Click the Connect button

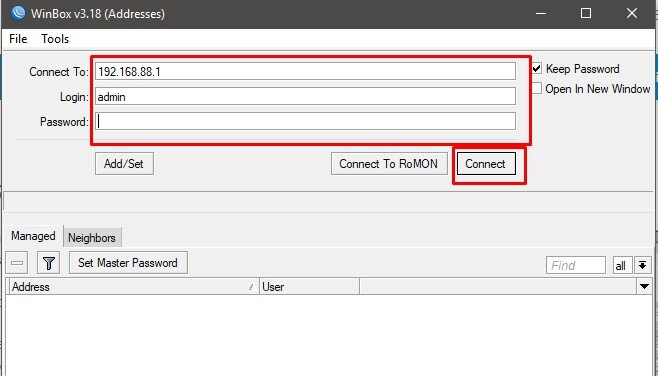pos(486,164)
